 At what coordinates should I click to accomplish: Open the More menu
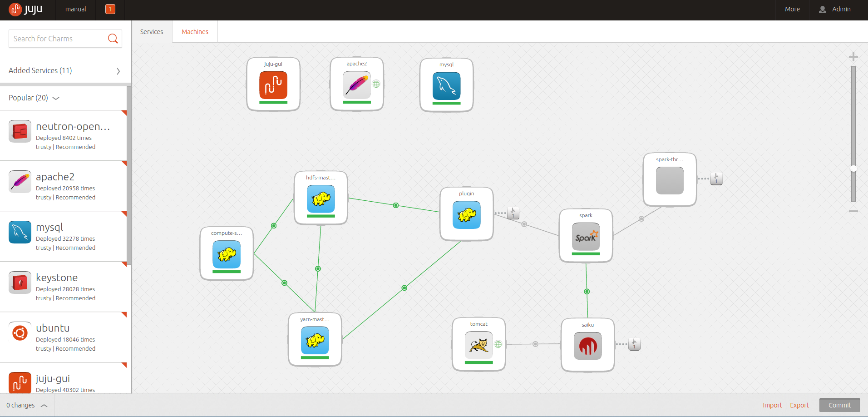792,9
